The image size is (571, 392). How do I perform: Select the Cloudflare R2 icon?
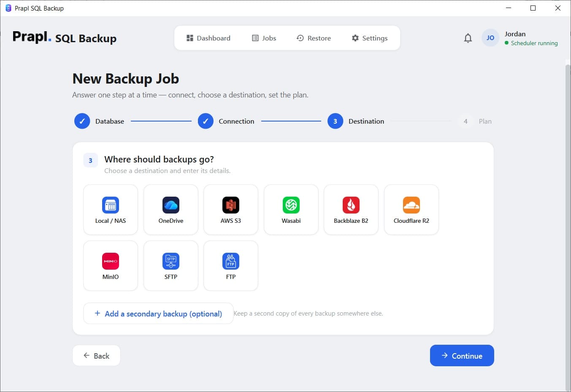pyautogui.click(x=411, y=205)
